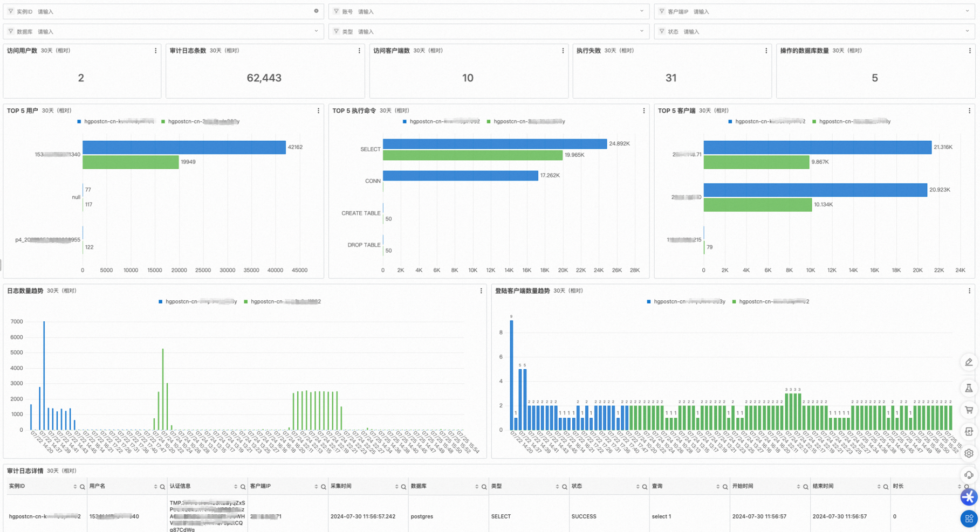
Task: Click the customer support headset icon
Action: pyautogui.click(x=969, y=475)
